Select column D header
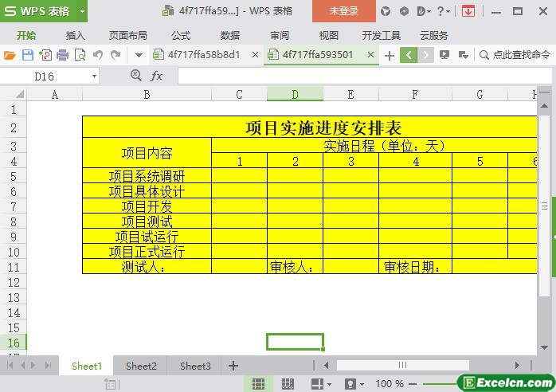Image resolution: width=556 pixels, height=392 pixels. point(295,95)
